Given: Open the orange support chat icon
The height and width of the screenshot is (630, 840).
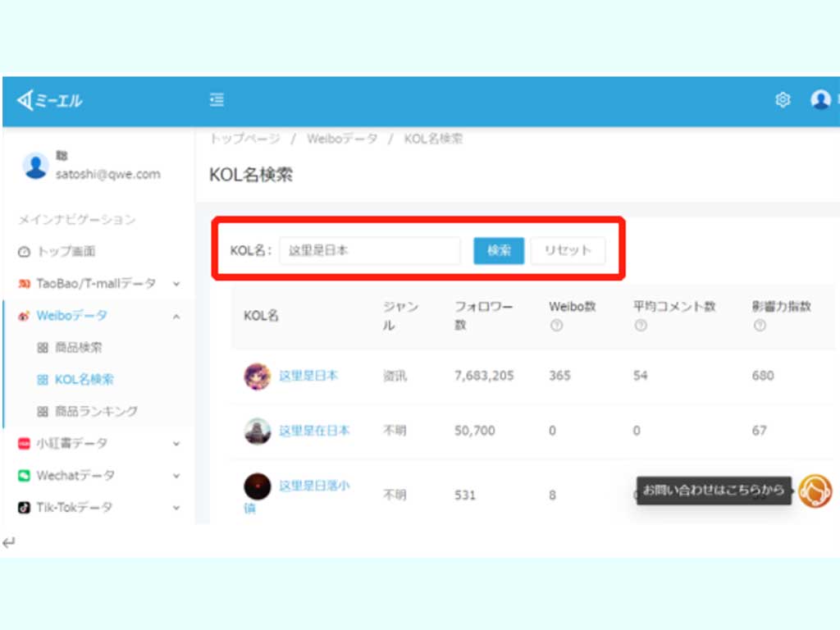Looking at the screenshot, I should [815, 491].
